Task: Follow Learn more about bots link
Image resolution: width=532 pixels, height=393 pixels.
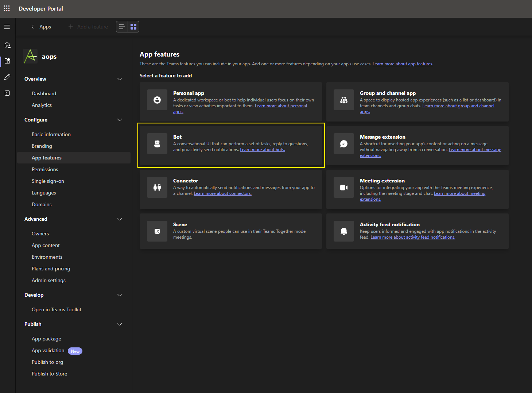Action: (x=263, y=150)
